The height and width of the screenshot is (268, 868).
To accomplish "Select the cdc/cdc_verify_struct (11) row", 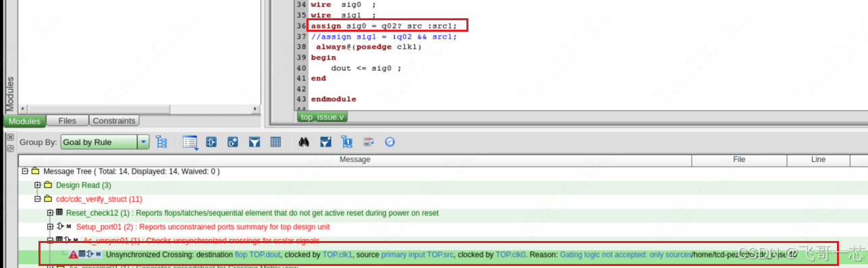I will click(99, 199).
